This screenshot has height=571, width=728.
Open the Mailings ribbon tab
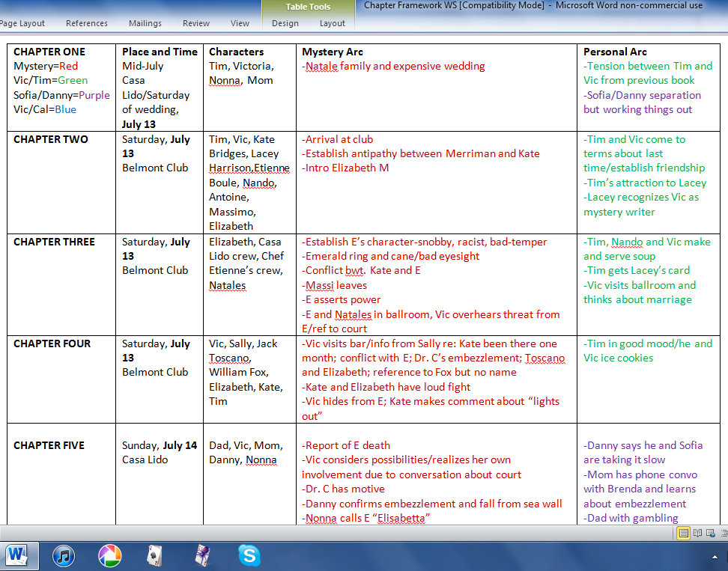tap(145, 23)
